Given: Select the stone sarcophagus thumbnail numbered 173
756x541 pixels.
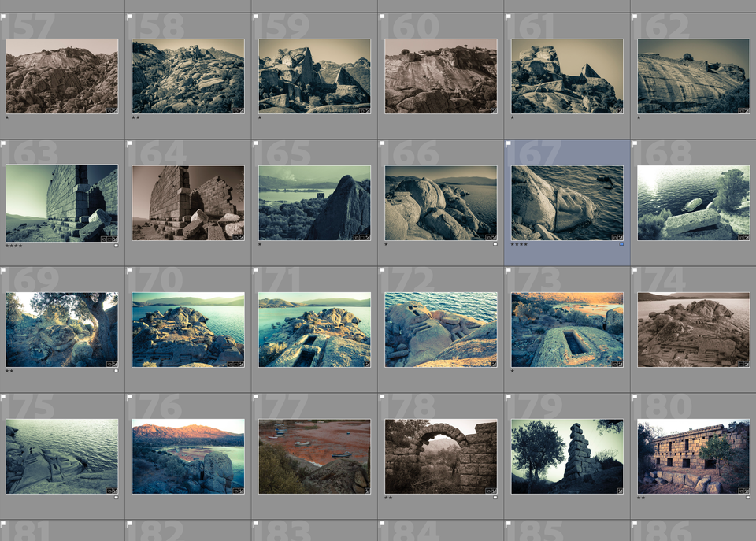Looking at the screenshot, I should coord(567,330).
